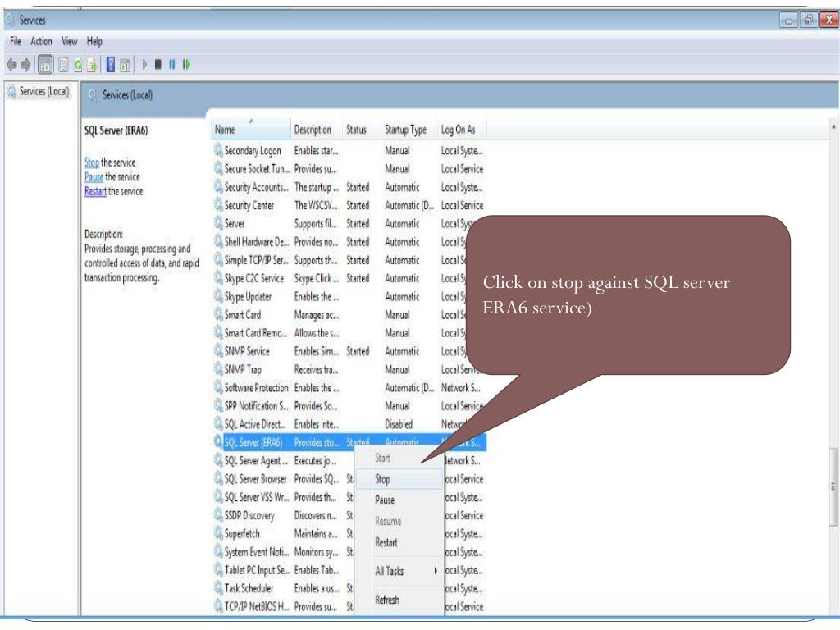Select the SQL Server (ERA6) row name
This screenshot has height=630, width=840.
(253, 442)
